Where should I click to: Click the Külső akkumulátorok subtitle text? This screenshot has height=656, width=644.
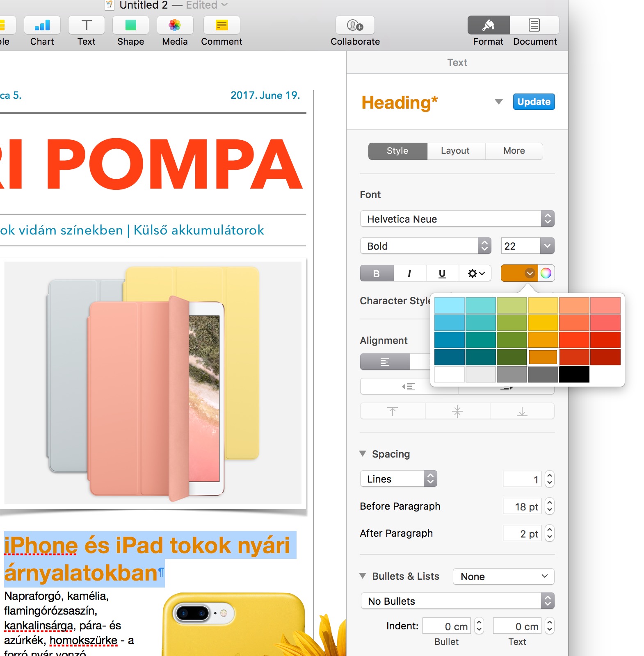coord(199,230)
